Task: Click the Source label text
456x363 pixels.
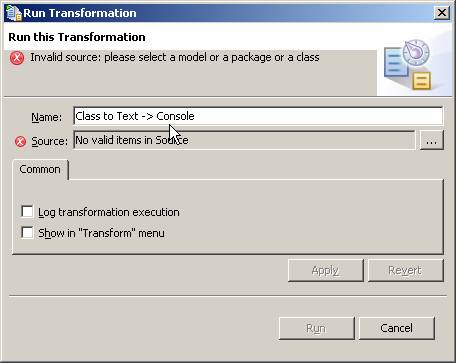Action: coord(49,141)
